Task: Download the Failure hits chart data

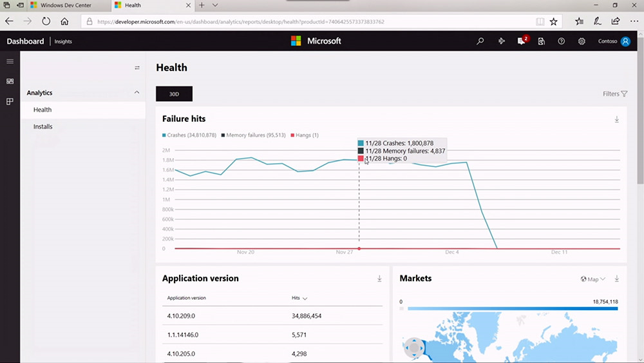Action: click(x=616, y=119)
